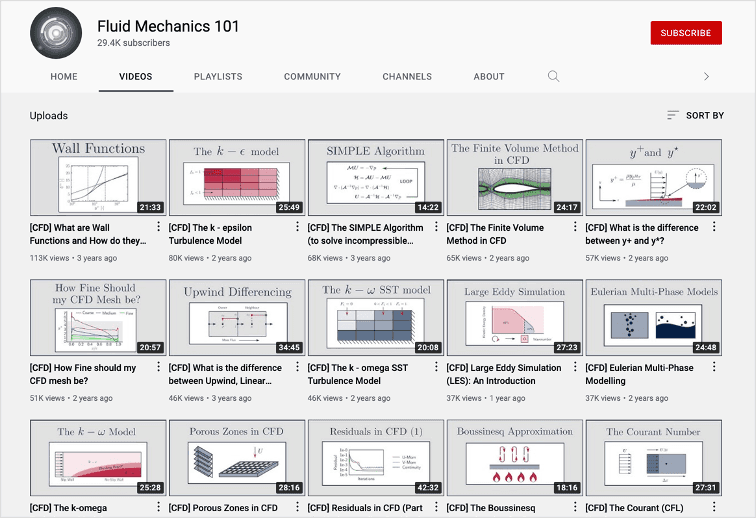
Task: Play the y+ and y* thumbnail
Action: pyautogui.click(x=653, y=177)
